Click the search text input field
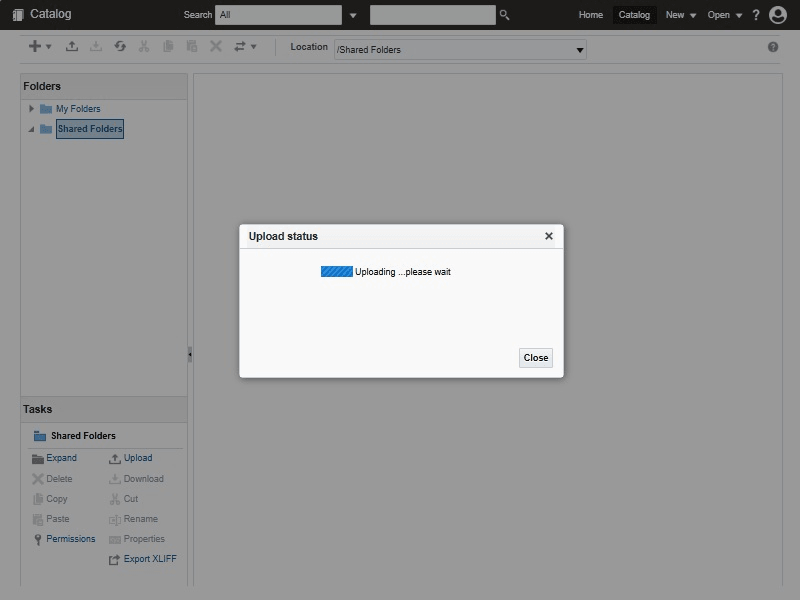The width and height of the screenshot is (800, 600). point(433,15)
